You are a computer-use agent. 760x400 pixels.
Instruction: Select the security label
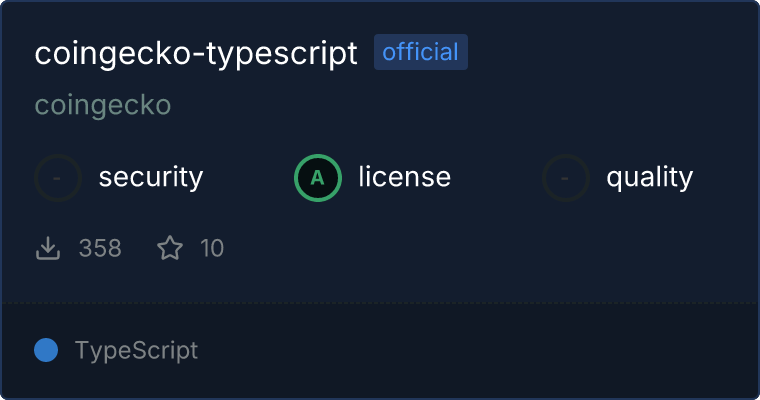tap(151, 178)
